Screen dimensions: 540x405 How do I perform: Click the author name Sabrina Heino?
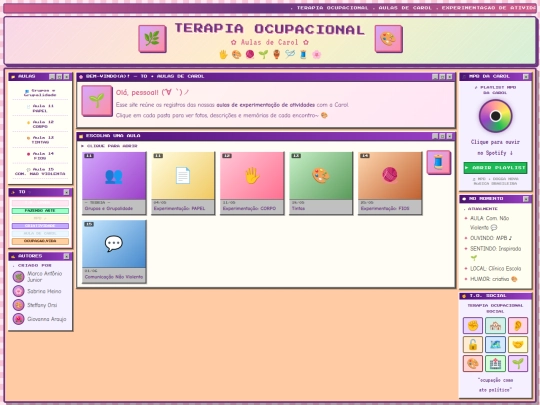click(x=44, y=291)
